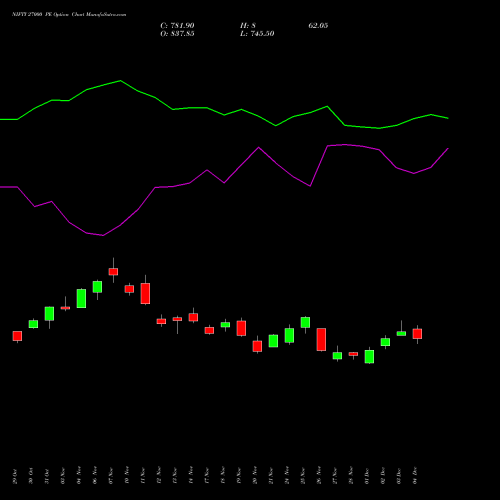Click the high value label starting H:
This screenshot has width=500, height=500.
tap(248, 26)
